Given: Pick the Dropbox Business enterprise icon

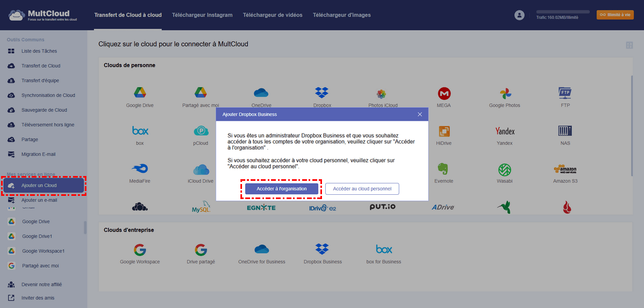Looking at the screenshot, I should (x=322, y=249).
